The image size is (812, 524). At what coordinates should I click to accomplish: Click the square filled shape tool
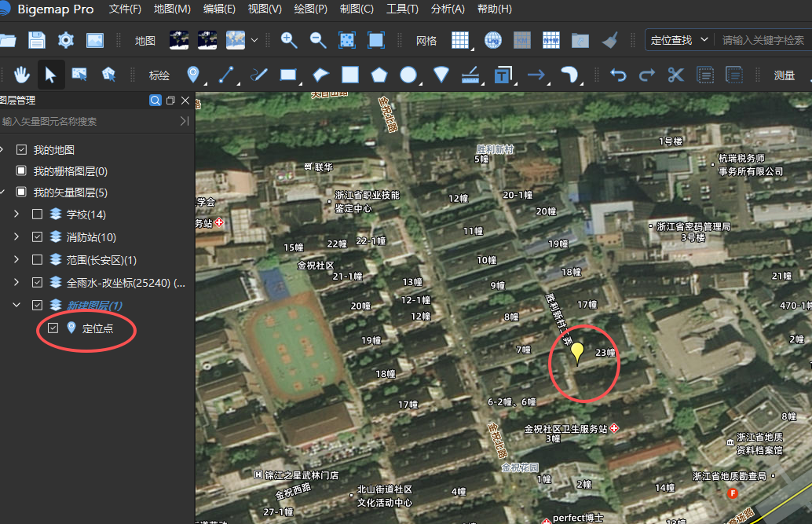coord(350,75)
